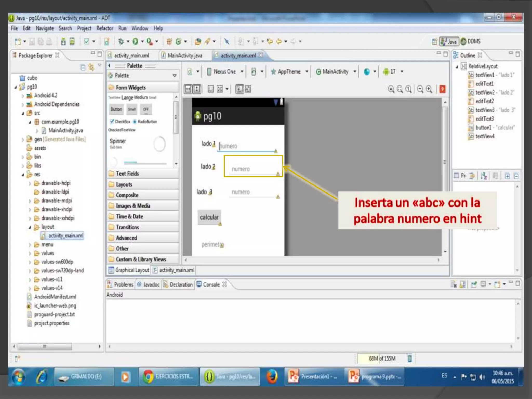Click the calcular button in layout
The width and height of the screenshot is (532, 399).
[x=209, y=217]
